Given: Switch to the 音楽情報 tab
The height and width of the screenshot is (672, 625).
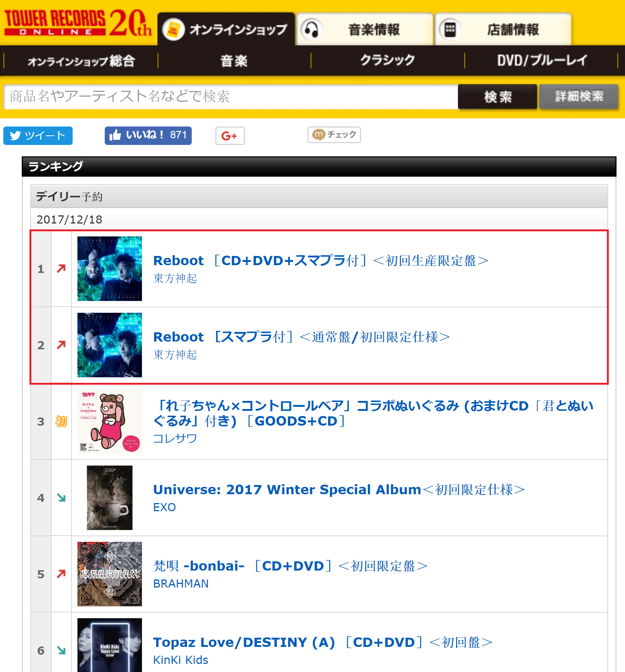Looking at the screenshot, I should (364, 30).
